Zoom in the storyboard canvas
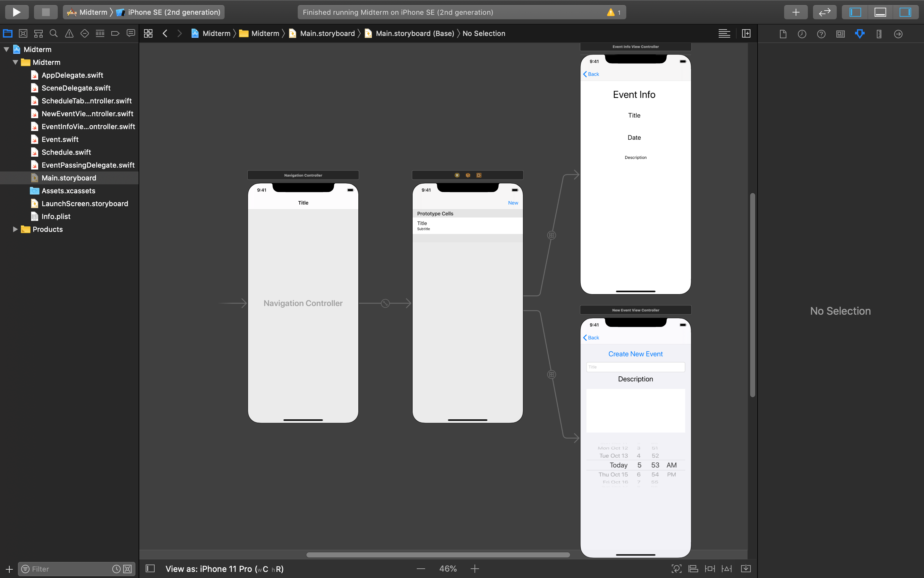 [475, 569]
